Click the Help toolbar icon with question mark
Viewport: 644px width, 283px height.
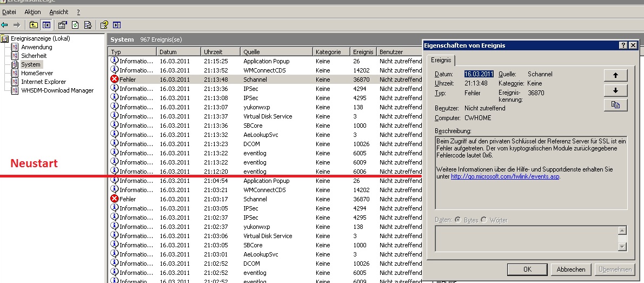click(x=104, y=25)
